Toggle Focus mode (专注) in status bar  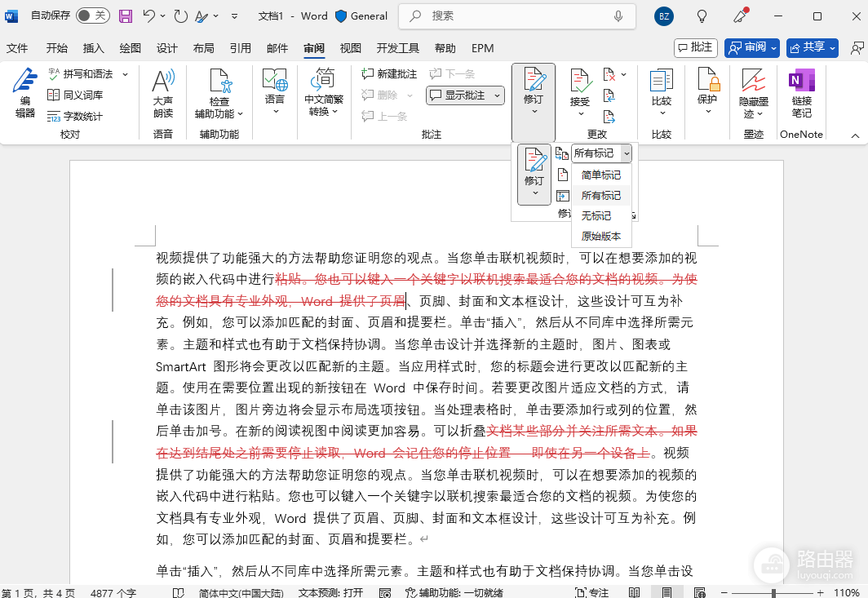591,592
